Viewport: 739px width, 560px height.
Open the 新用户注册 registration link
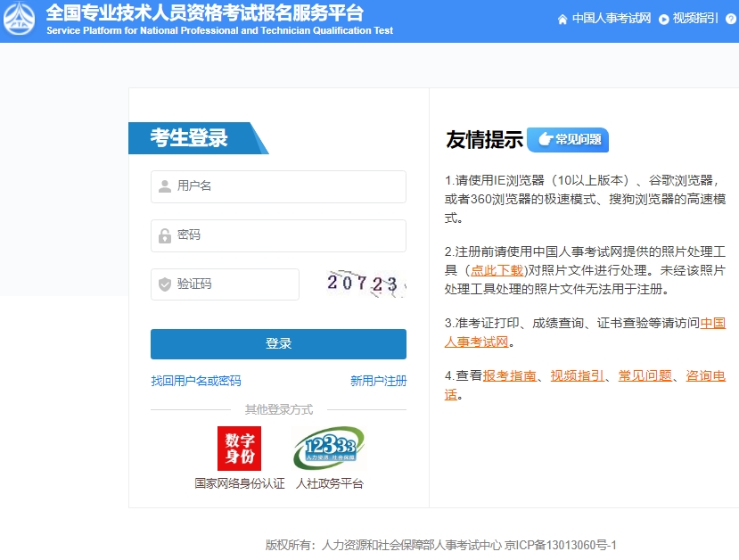(378, 380)
